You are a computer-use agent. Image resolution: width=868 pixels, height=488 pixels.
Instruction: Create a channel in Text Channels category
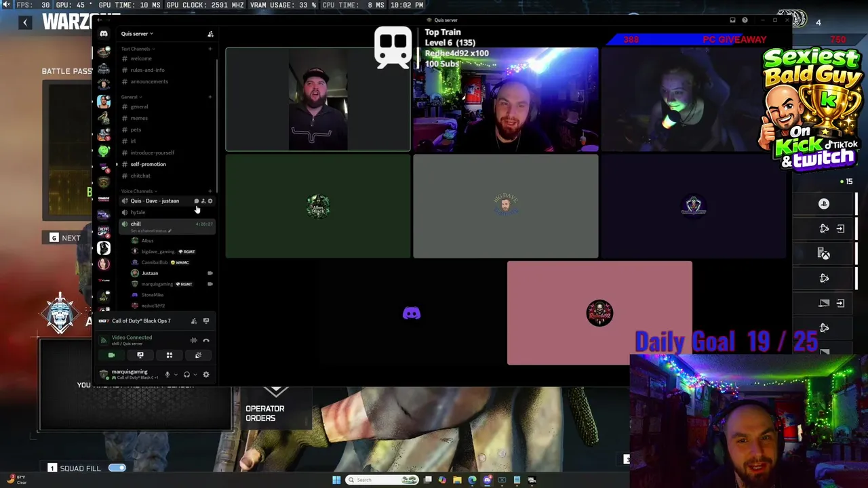[210, 49]
